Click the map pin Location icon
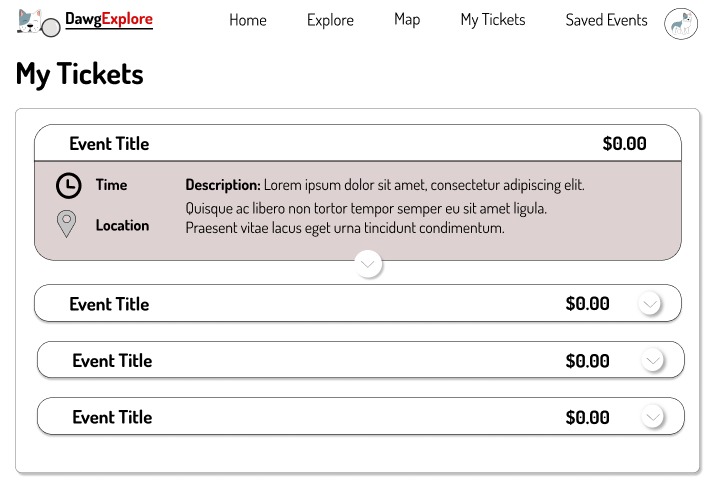Screen dimensions: 714x501 [x=67, y=224]
